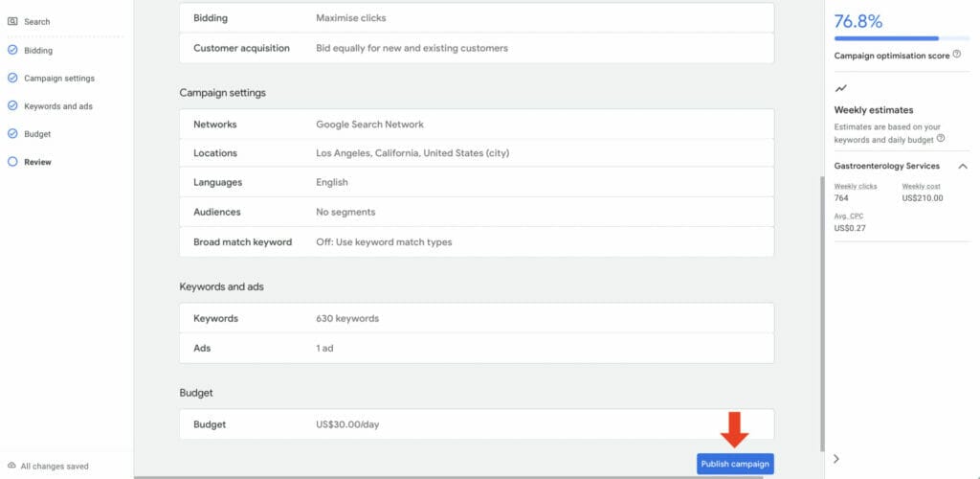The height and width of the screenshot is (479, 980).
Task: Click the 630 keywords row
Action: [x=476, y=319]
